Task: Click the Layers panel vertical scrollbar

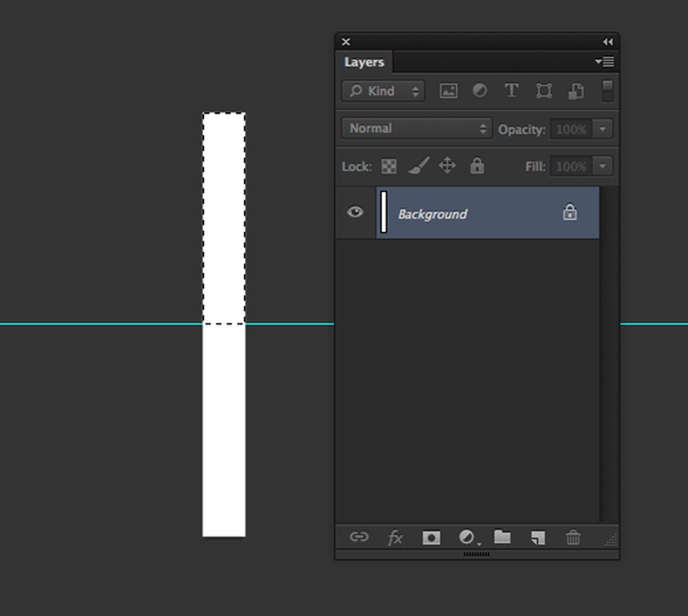Action: click(x=610, y=354)
